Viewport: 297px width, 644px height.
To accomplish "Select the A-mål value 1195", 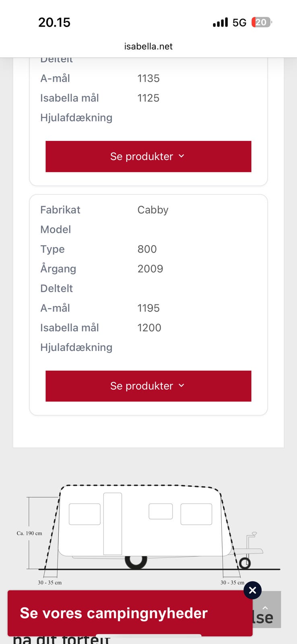I will tap(148, 308).
